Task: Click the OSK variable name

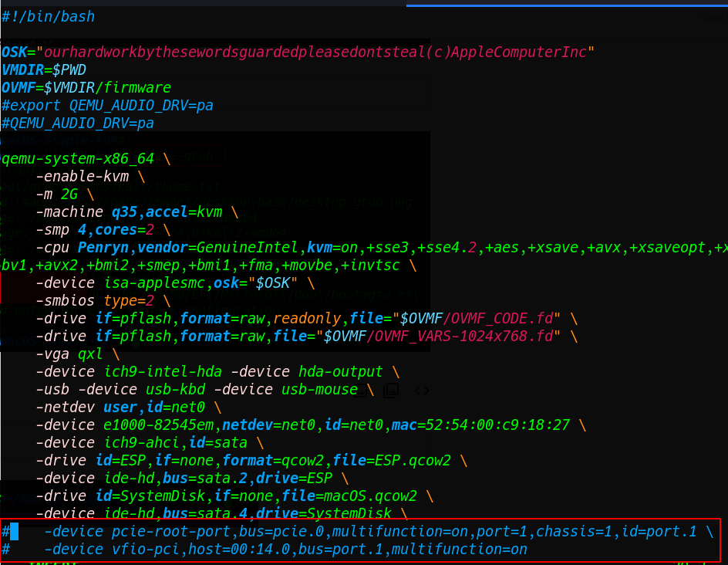Action: click(13, 52)
